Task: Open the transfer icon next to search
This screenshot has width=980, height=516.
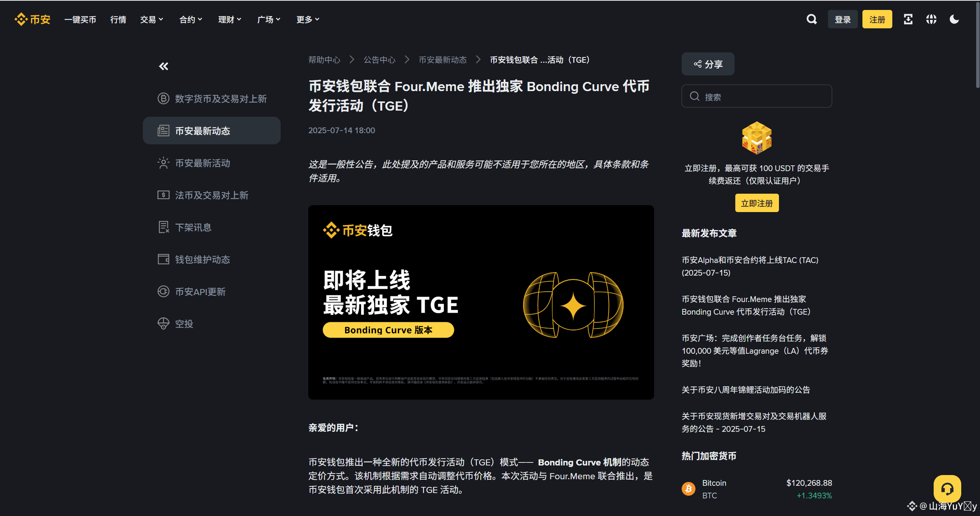Action: point(908,19)
